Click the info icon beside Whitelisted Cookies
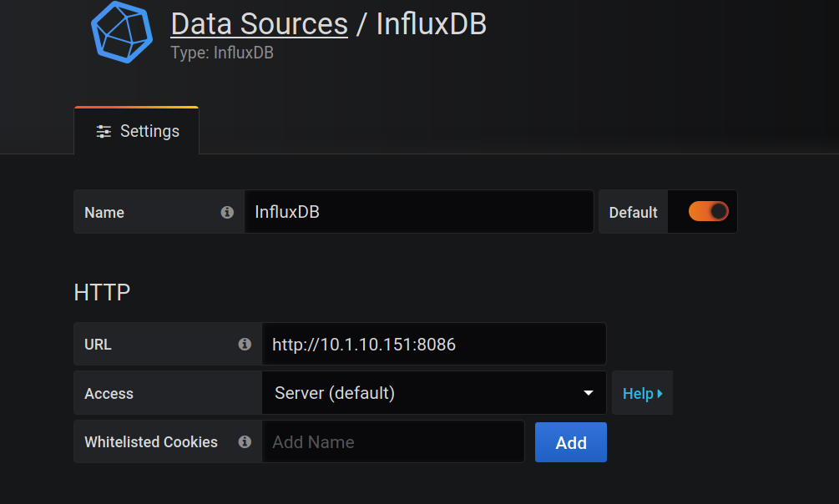This screenshot has height=504, width=839. pos(245,441)
